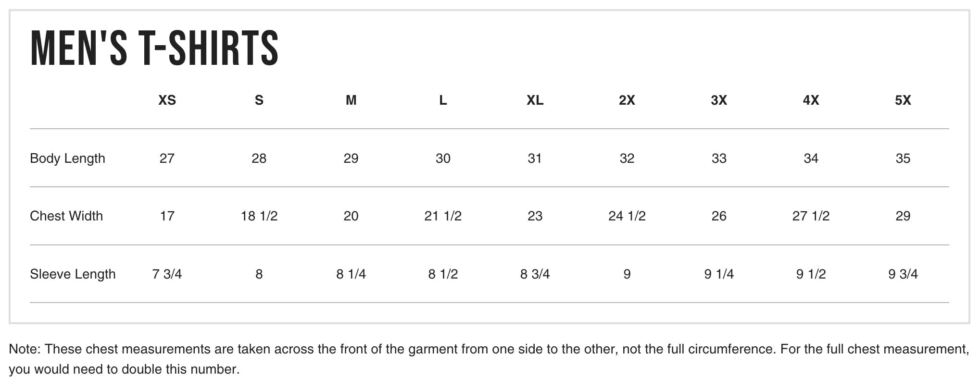Click the chest measurement note text
The height and width of the screenshot is (389, 980).
[489, 359]
